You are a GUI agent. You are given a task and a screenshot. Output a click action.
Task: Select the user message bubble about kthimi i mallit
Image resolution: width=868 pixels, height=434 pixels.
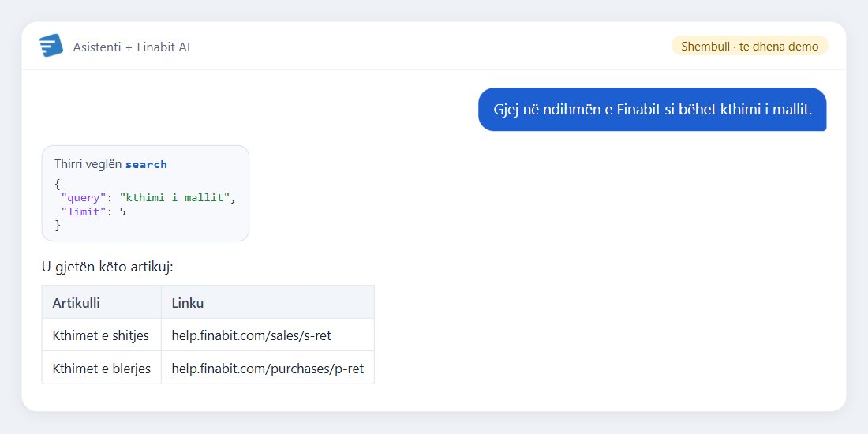(652, 110)
